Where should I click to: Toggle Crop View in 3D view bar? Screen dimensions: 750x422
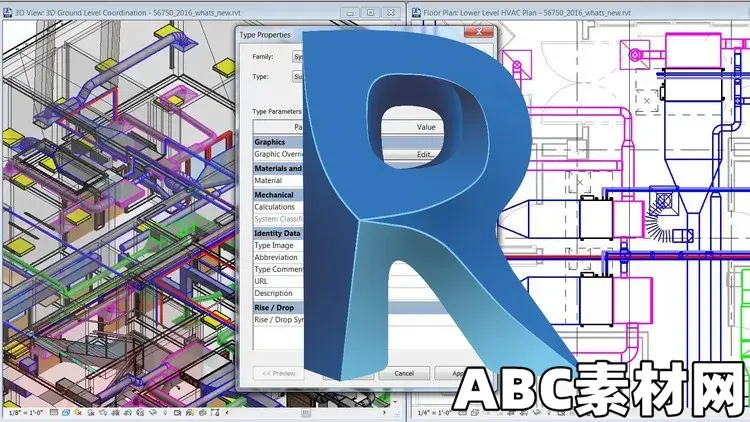coord(115,412)
